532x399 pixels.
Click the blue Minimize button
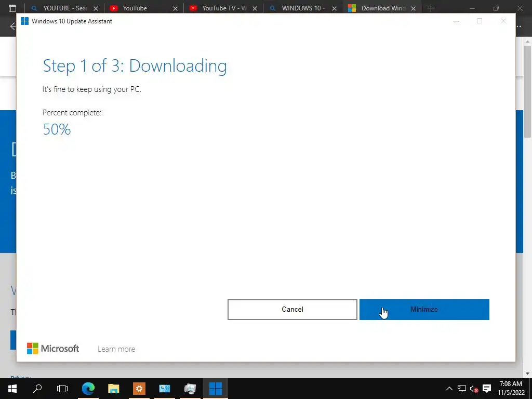coord(424,310)
